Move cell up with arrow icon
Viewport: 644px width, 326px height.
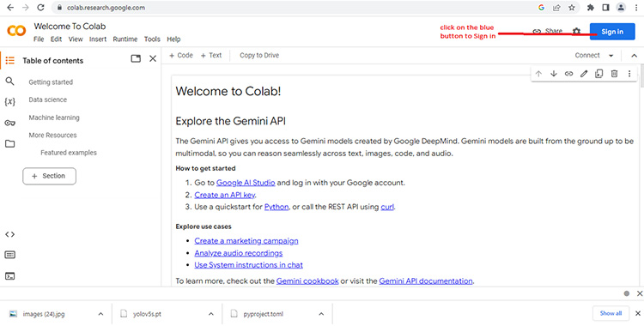click(539, 74)
